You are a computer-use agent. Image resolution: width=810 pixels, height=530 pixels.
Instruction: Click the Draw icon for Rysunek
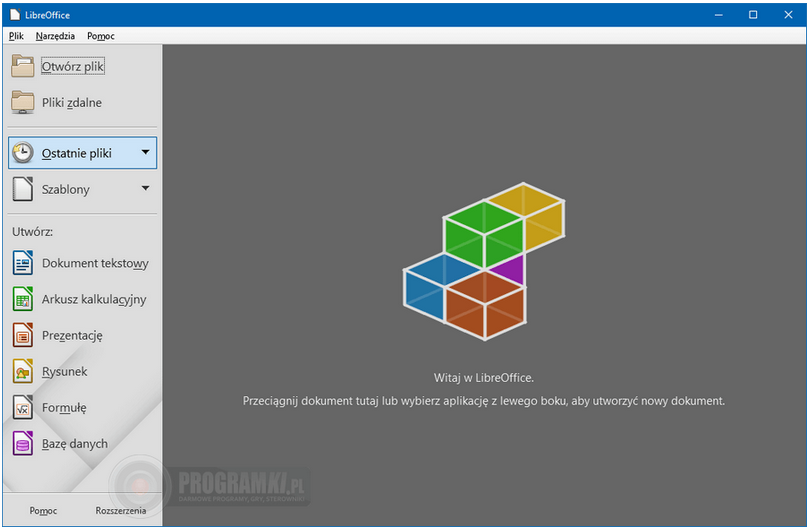pyautogui.click(x=23, y=371)
